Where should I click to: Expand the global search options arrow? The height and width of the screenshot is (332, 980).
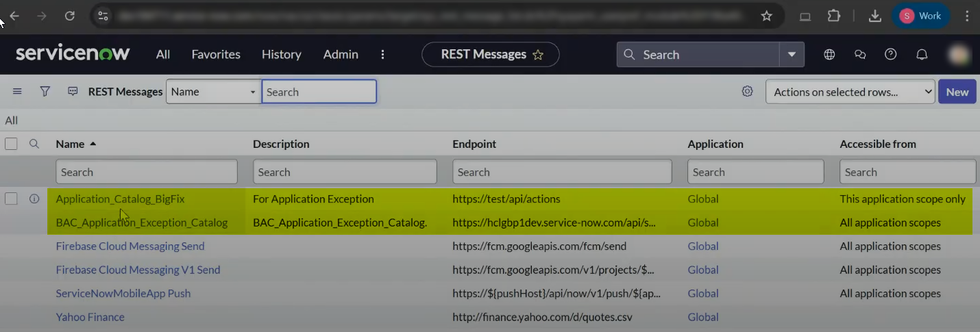(792, 55)
